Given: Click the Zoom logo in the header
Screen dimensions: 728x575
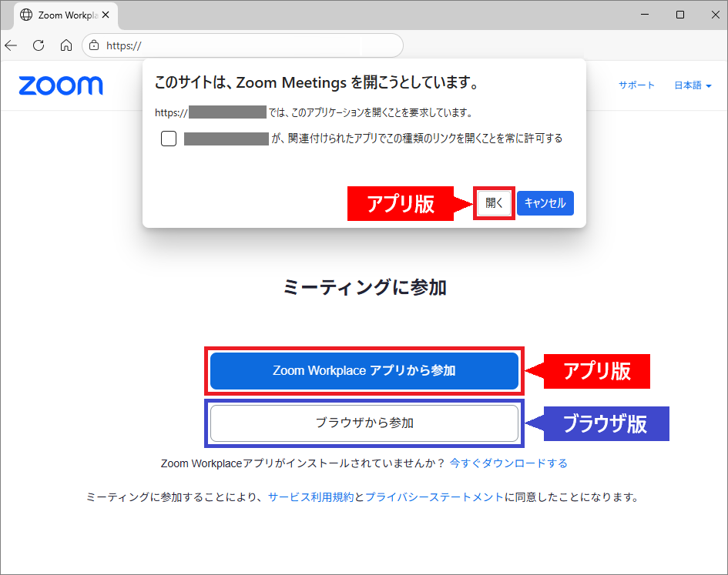Looking at the screenshot, I should pyautogui.click(x=60, y=85).
